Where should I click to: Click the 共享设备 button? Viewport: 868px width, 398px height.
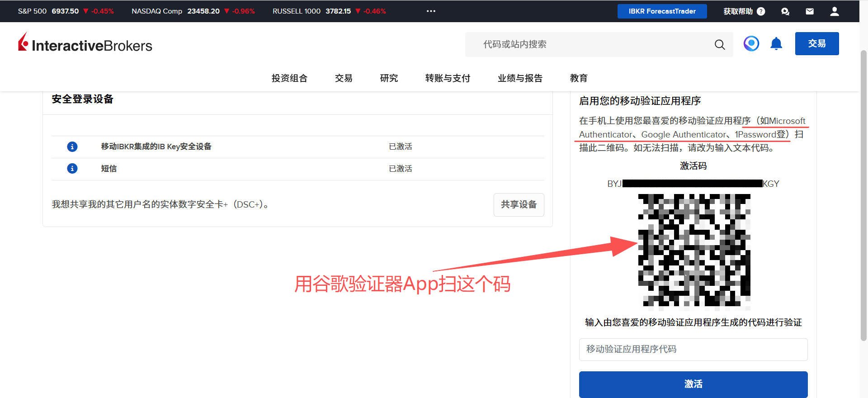[x=519, y=205]
